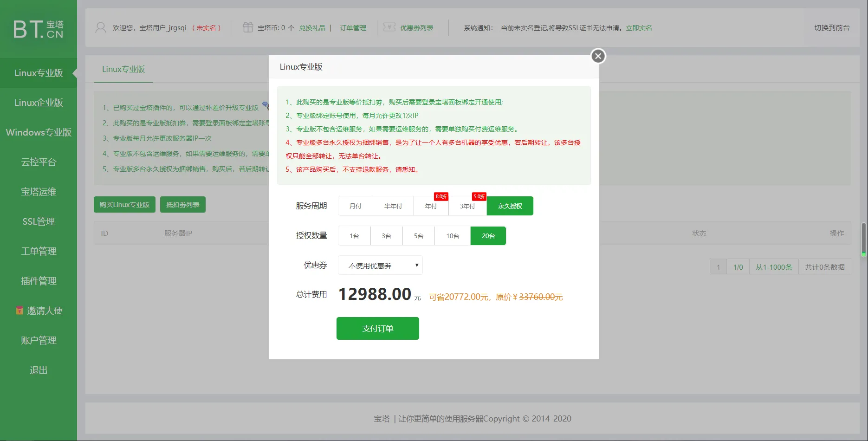868x441 pixels.
Task: Click the red gift icon next to 邀请大使
Action: coord(19,310)
